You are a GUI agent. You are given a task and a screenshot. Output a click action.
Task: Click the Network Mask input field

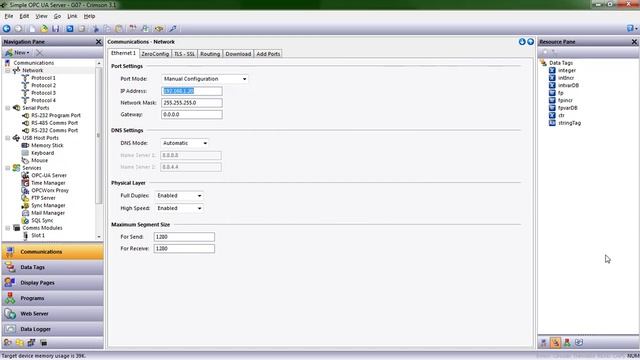(192, 103)
